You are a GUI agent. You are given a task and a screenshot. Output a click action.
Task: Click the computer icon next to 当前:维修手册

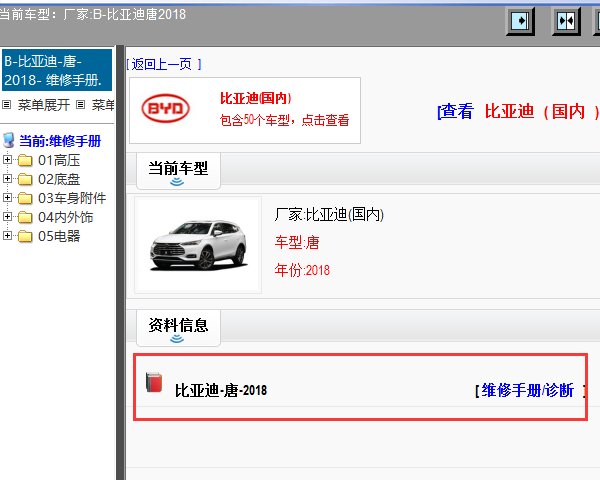9,140
